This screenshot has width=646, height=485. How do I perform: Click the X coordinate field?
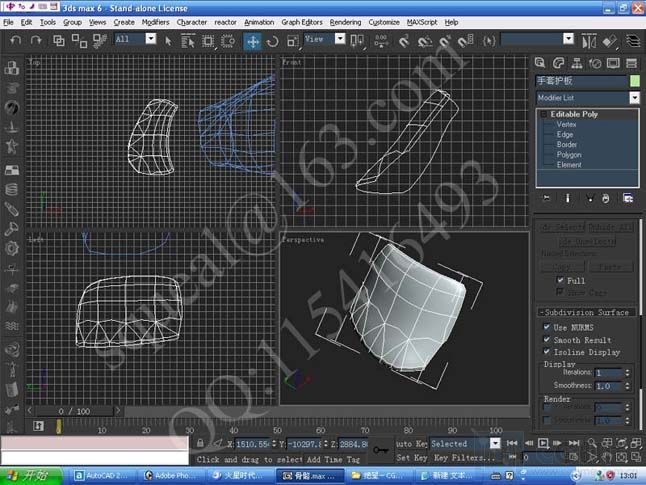click(x=253, y=444)
